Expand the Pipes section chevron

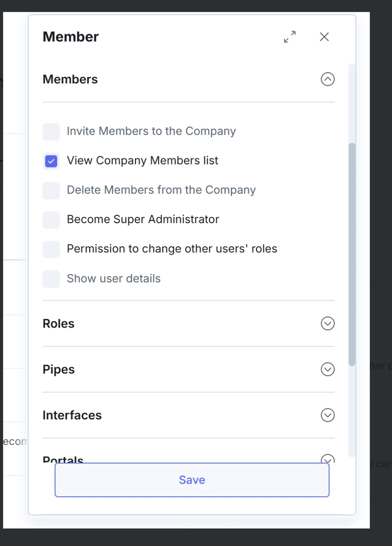tap(327, 369)
